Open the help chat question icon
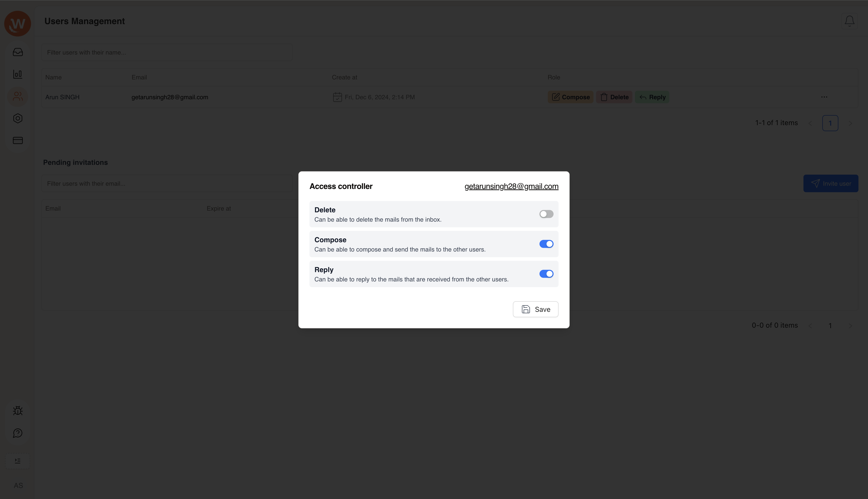Screen dimensions: 868x499 pos(18,433)
